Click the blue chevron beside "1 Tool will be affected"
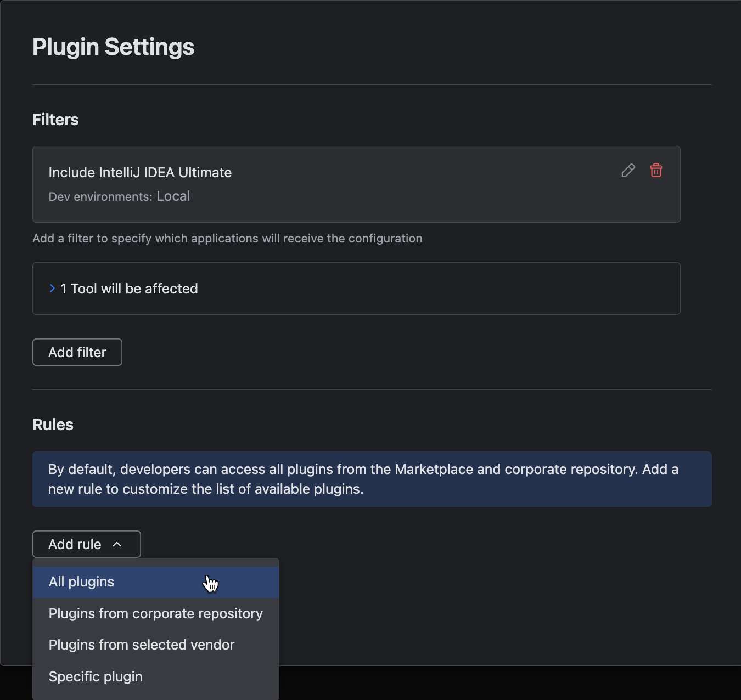Viewport: 741px width, 700px height. (52, 288)
